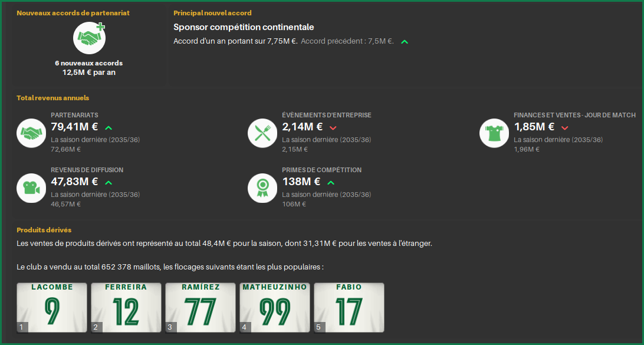
Task: Select the Ramírez number 77 shirt
Action: tap(201, 307)
